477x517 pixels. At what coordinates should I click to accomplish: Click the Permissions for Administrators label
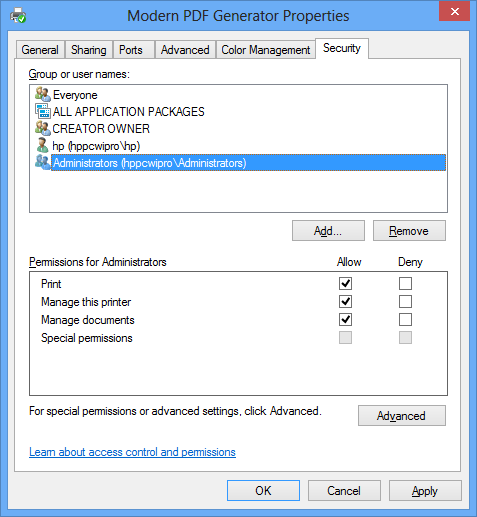[x=98, y=262]
